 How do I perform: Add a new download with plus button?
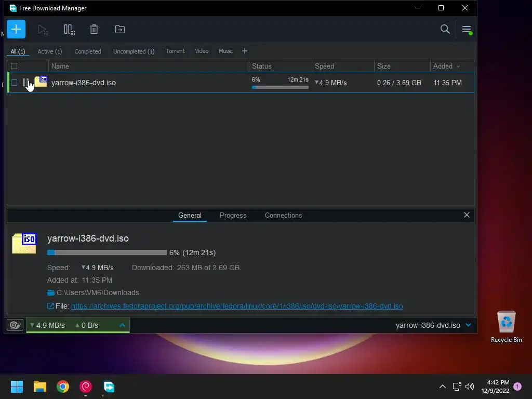tap(16, 29)
